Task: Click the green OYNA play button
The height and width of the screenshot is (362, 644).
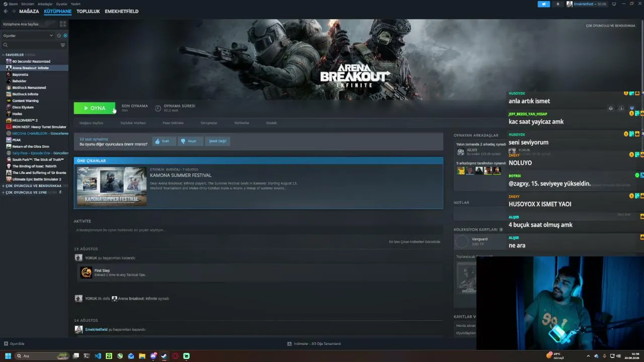Action: coord(95,108)
